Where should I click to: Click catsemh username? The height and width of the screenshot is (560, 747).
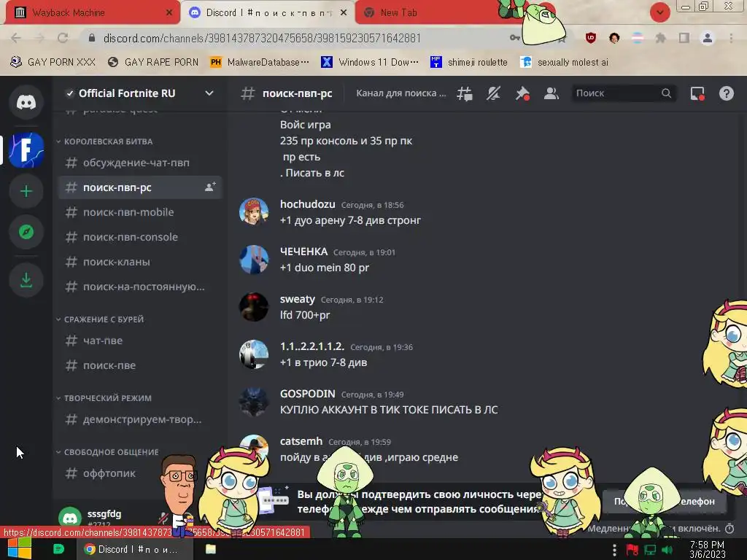[x=301, y=441]
